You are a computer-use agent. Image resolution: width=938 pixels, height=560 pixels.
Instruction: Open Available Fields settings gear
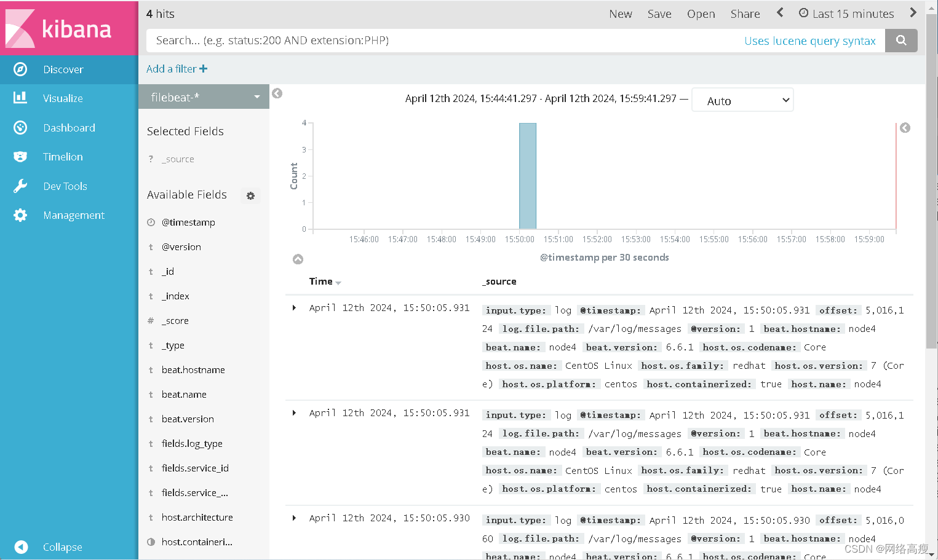pyautogui.click(x=250, y=195)
